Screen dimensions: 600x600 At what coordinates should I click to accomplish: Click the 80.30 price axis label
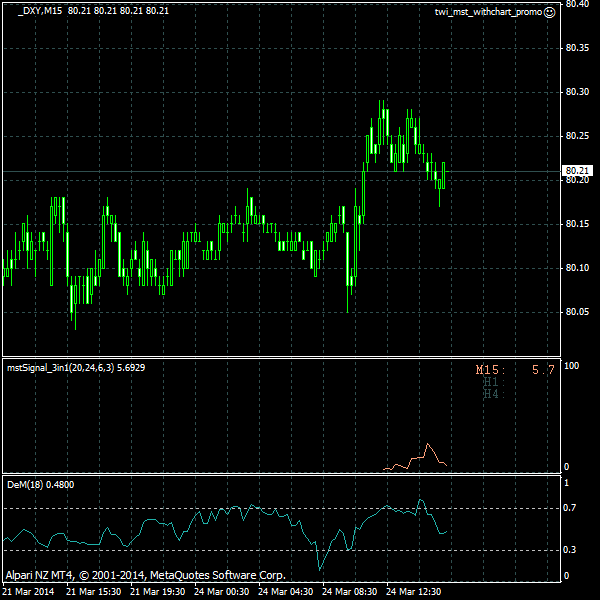pyautogui.click(x=577, y=92)
